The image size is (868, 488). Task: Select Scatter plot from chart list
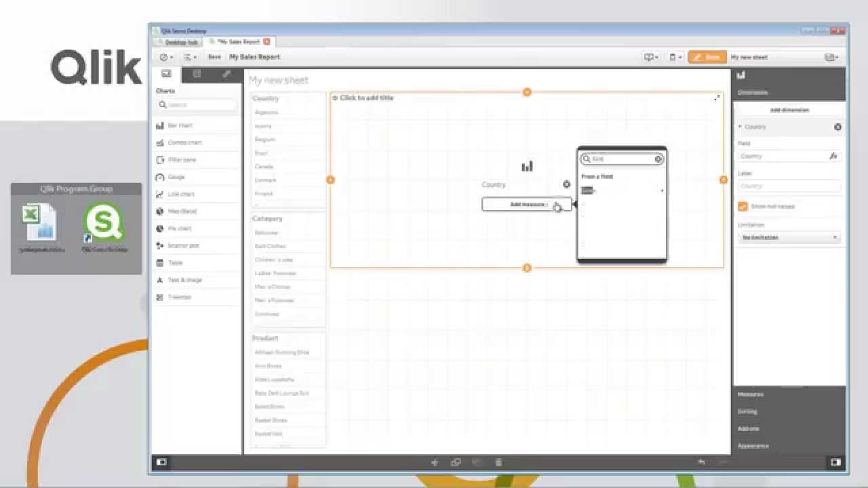[197, 246]
